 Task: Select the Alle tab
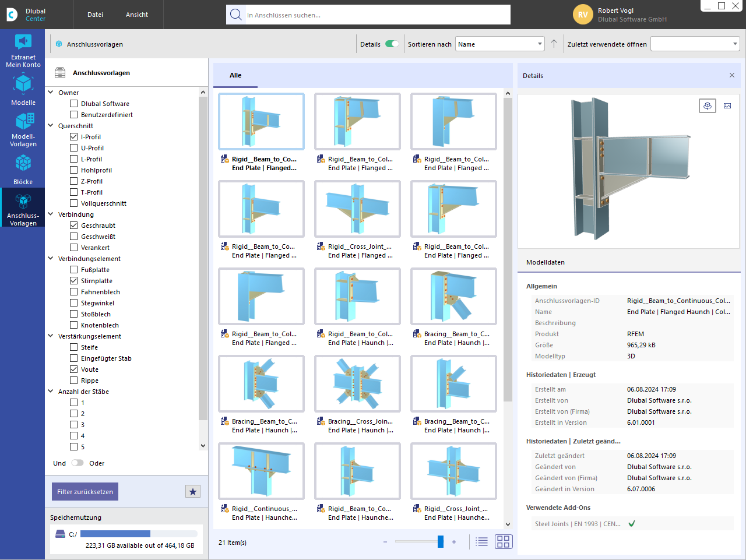pos(235,75)
